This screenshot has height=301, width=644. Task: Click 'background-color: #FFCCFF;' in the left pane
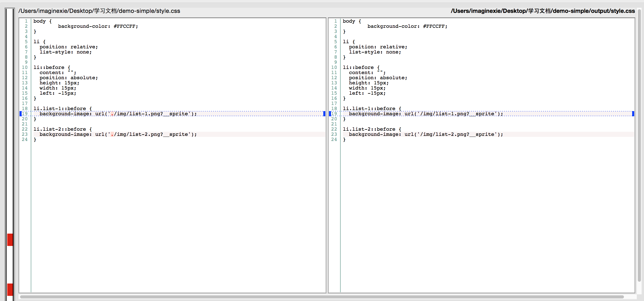[98, 26]
